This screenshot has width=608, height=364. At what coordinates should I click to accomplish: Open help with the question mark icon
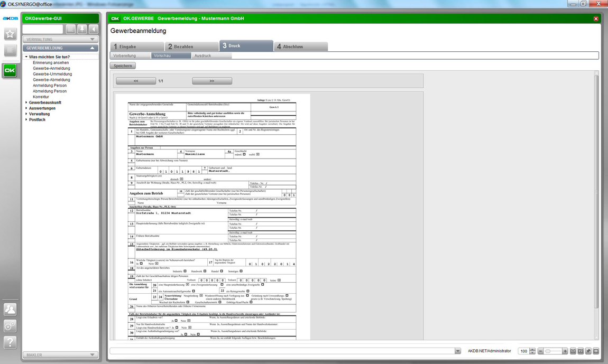[x=10, y=342]
